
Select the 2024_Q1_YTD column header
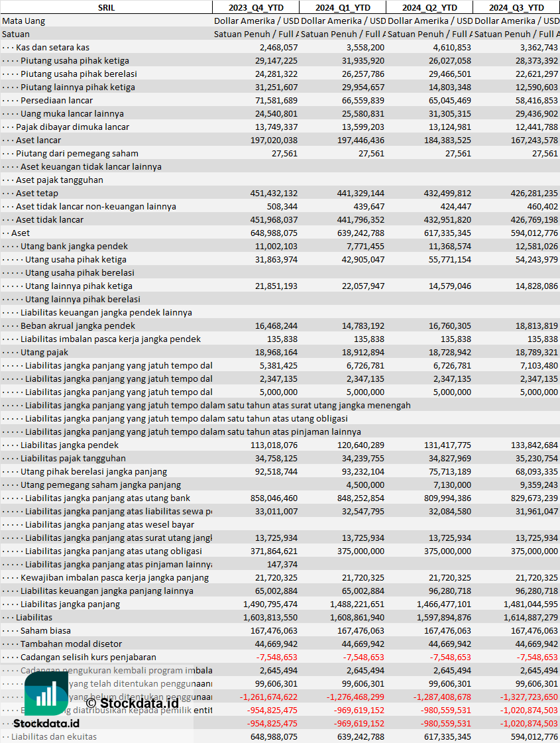tap(342, 7)
